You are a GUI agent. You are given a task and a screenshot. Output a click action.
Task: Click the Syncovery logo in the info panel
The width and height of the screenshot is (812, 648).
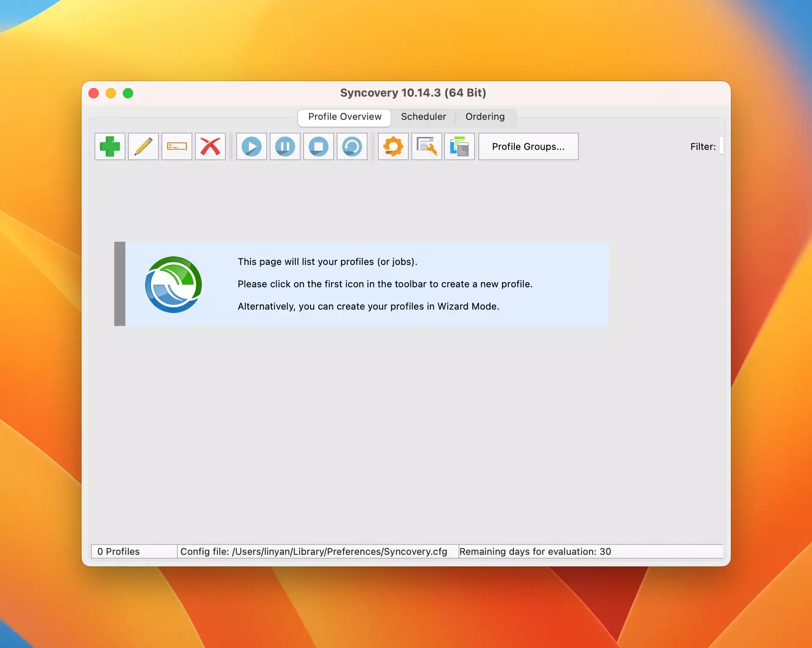(x=173, y=284)
